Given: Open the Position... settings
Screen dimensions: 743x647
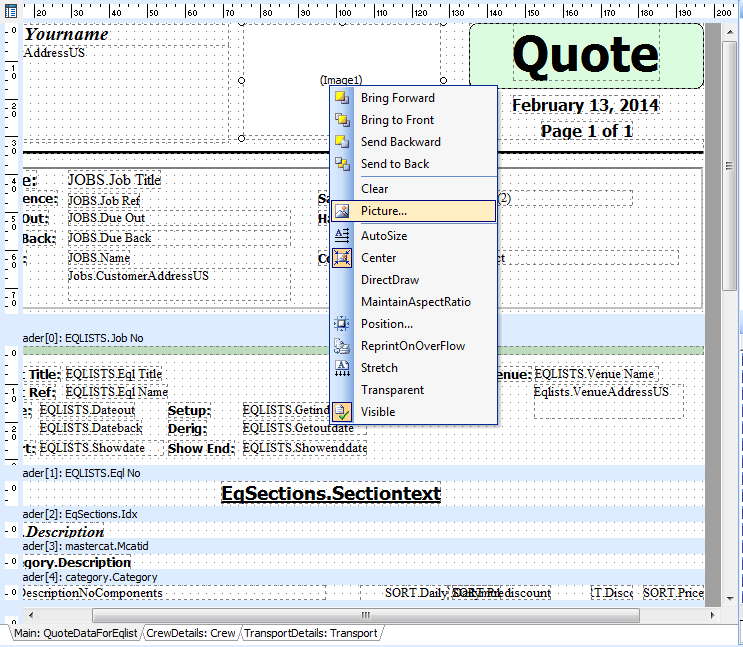Looking at the screenshot, I should [x=386, y=324].
